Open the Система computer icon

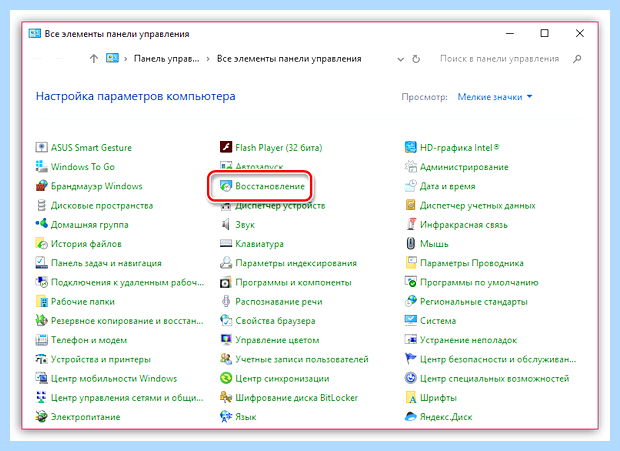coord(411,321)
